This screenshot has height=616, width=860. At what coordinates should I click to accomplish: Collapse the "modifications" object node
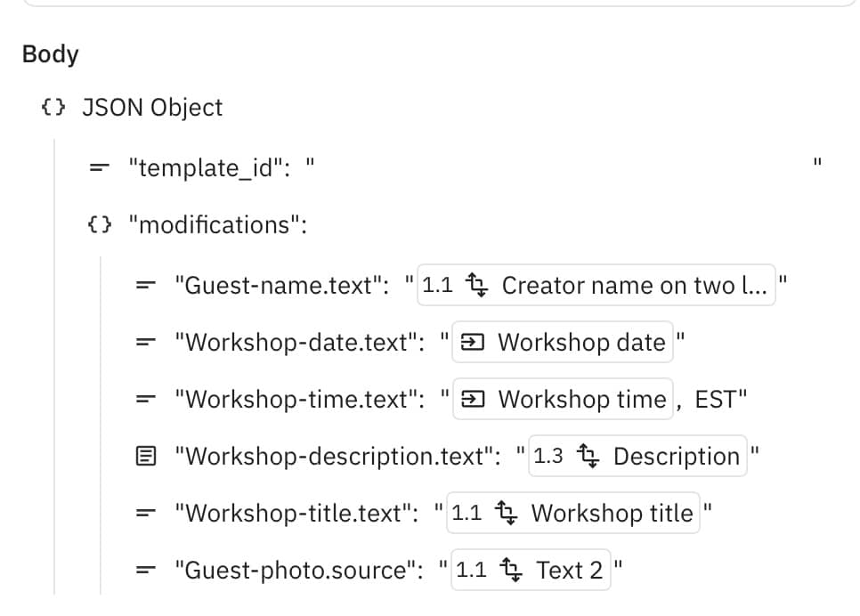(x=100, y=224)
